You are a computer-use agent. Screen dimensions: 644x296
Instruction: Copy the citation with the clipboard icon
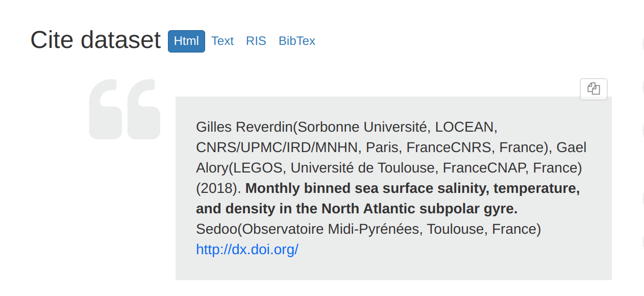[x=593, y=89]
